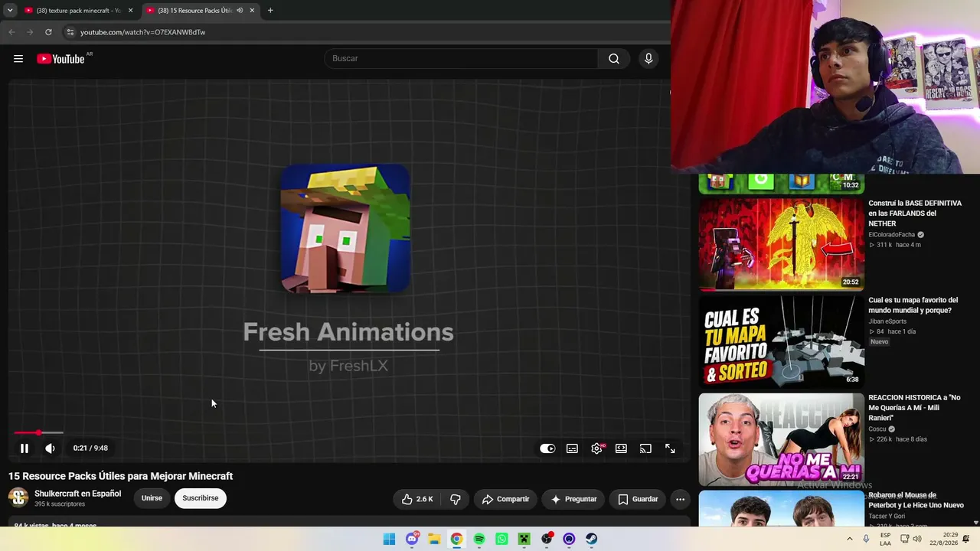Visit the Coscu channel
This screenshot has width=980, height=551.
(x=877, y=429)
